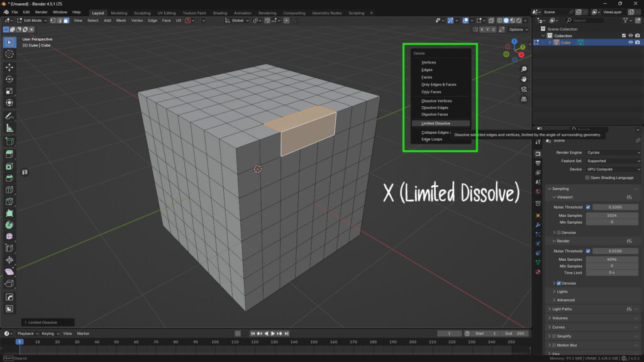Open the Modeling workspace tab

[x=118, y=12]
